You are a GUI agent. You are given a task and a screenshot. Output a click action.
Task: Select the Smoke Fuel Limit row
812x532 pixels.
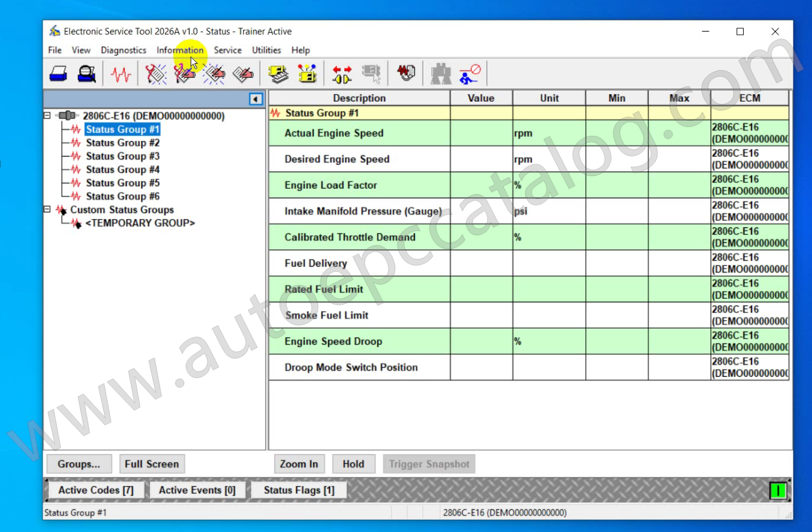pos(528,315)
